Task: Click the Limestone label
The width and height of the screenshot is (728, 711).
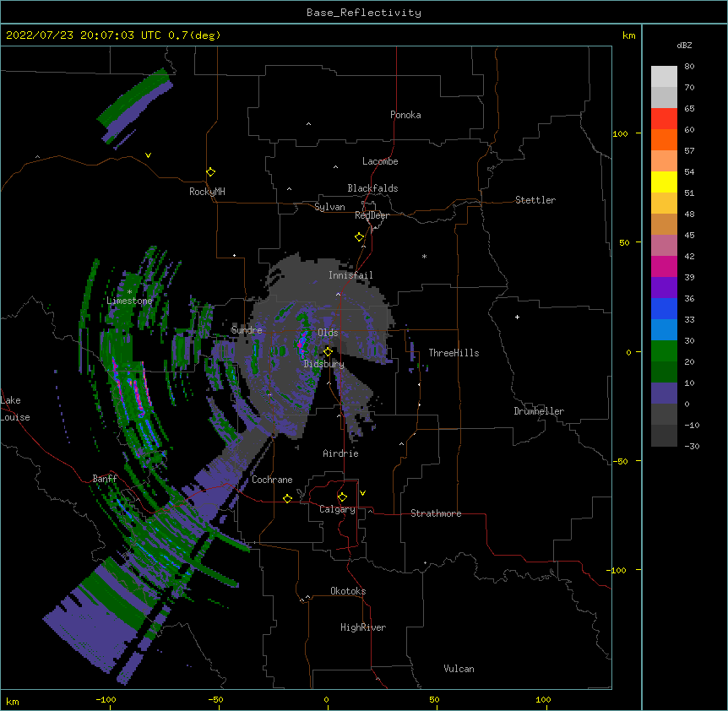Action: pyautogui.click(x=129, y=301)
